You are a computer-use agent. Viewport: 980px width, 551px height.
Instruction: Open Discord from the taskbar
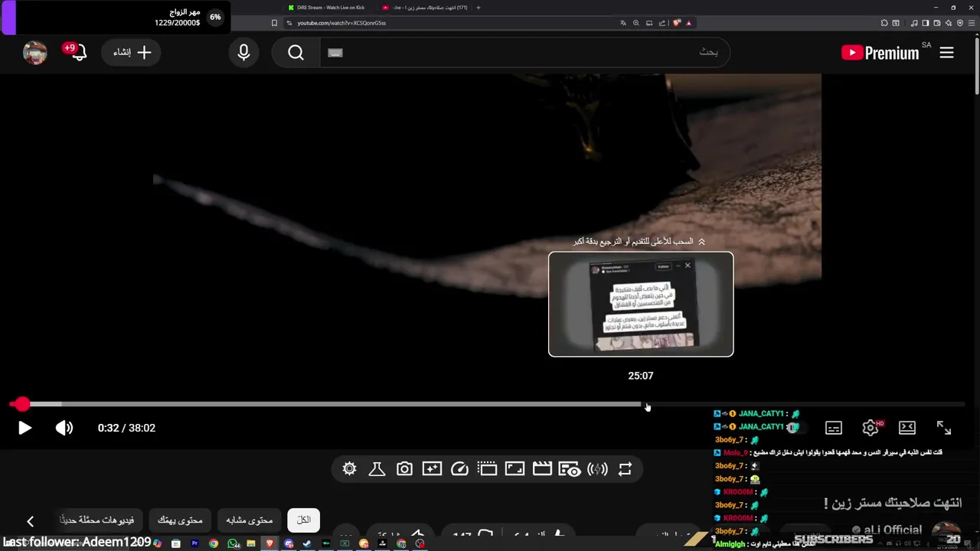[289, 543]
